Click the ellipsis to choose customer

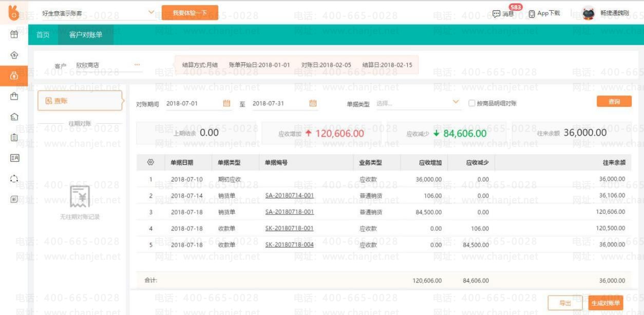(x=137, y=65)
